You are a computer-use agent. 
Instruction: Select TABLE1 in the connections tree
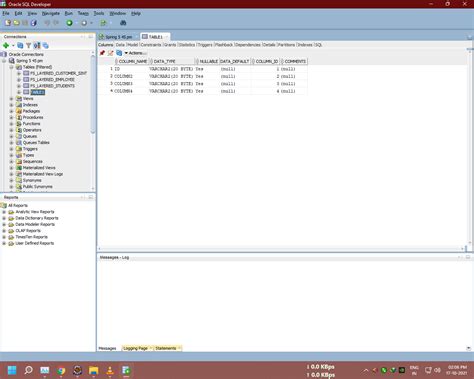click(37, 92)
